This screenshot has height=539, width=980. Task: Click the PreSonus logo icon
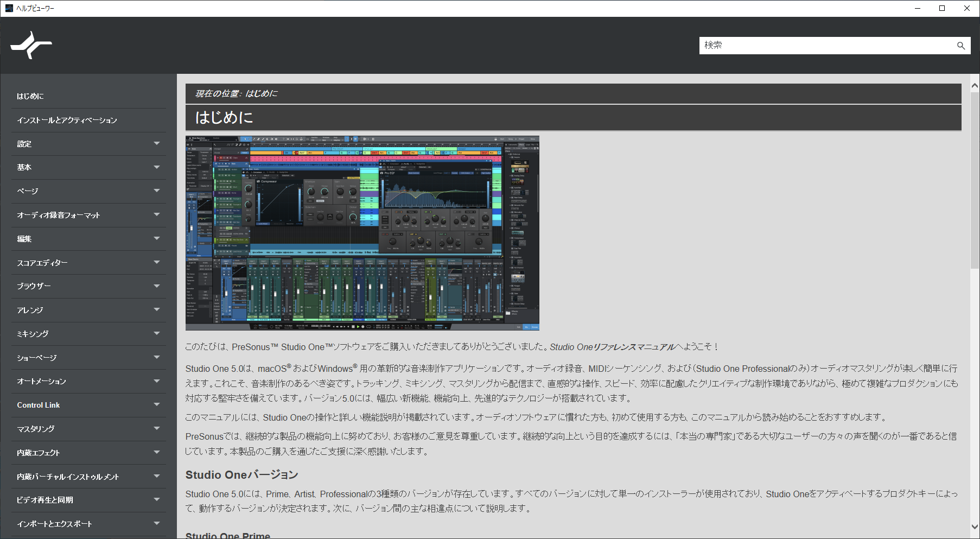point(31,45)
